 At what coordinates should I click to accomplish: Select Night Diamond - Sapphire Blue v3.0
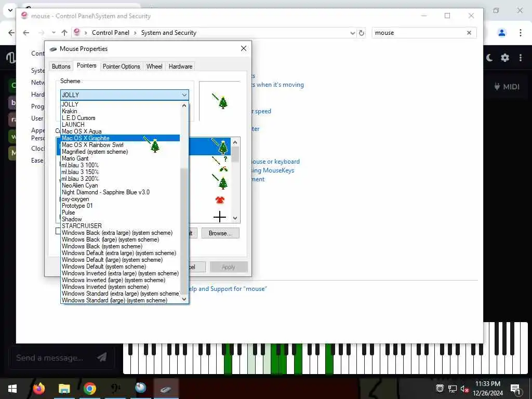121,192
